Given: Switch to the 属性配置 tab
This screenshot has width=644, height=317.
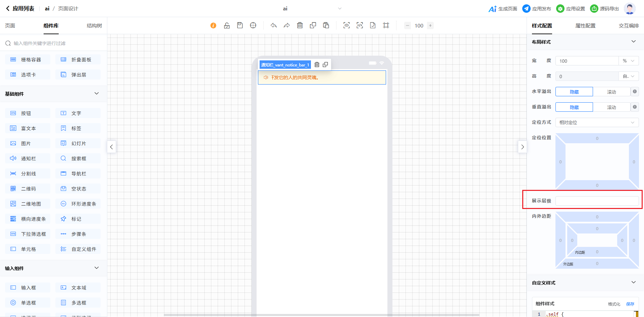Looking at the screenshot, I should pyautogui.click(x=585, y=26).
